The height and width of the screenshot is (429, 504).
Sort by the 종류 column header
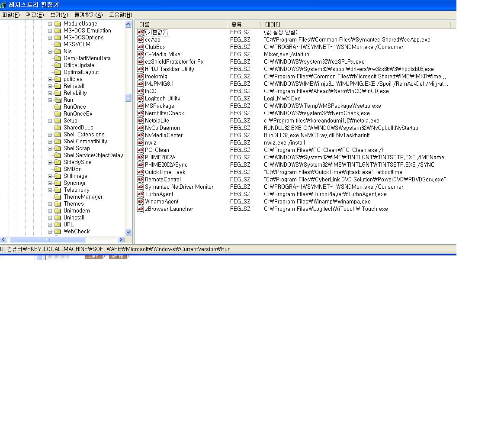244,24
